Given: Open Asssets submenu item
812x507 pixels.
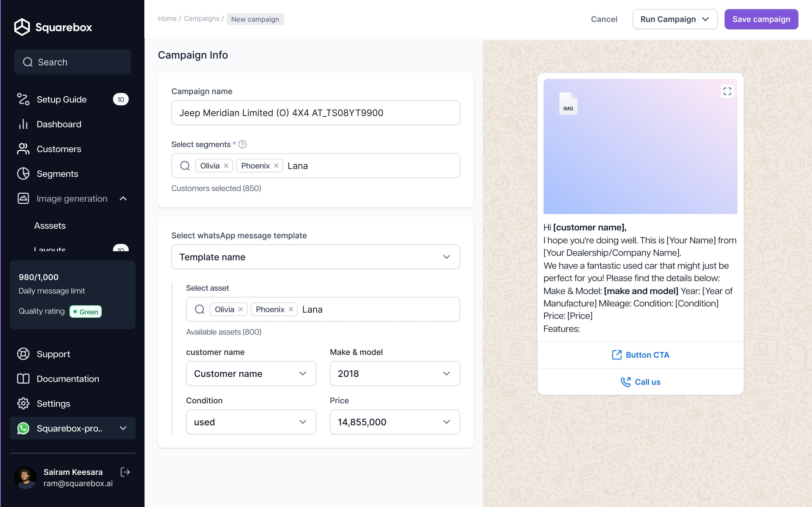Looking at the screenshot, I should coord(50,225).
